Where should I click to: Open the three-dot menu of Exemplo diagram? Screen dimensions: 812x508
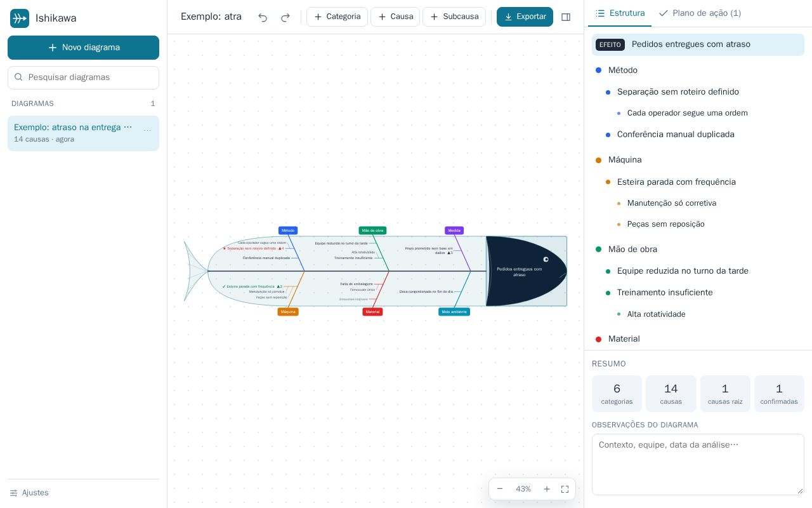(147, 130)
